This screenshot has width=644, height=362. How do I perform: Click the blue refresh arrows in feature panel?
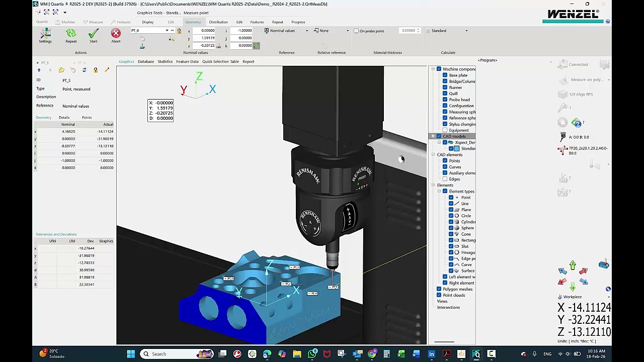84,70
